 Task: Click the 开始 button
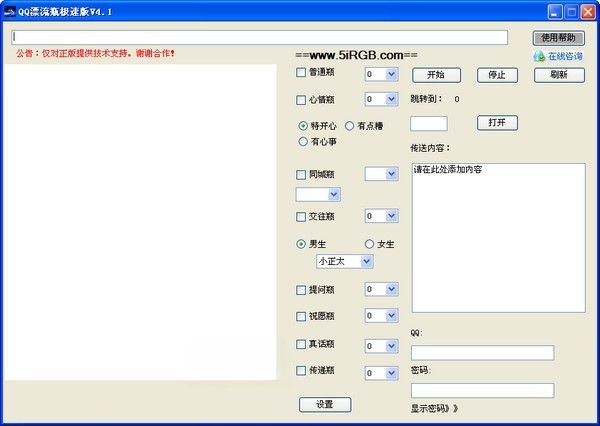tap(436, 75)
